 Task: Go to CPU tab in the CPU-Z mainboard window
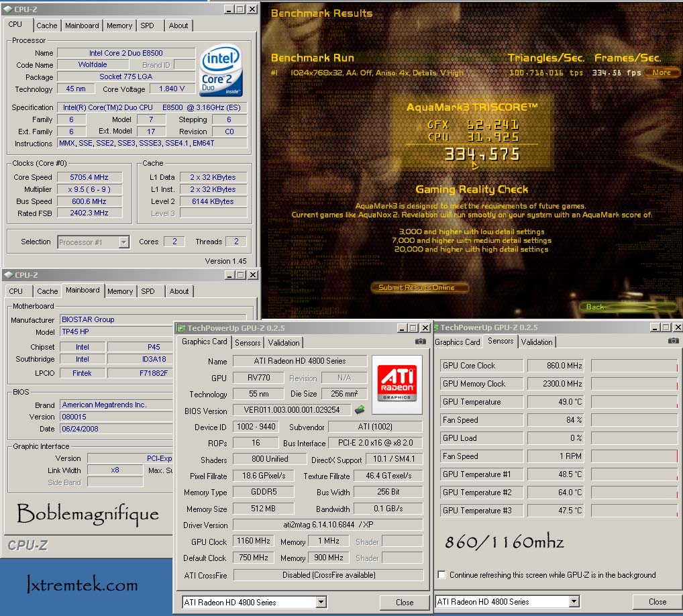click(x=15, y=291)
